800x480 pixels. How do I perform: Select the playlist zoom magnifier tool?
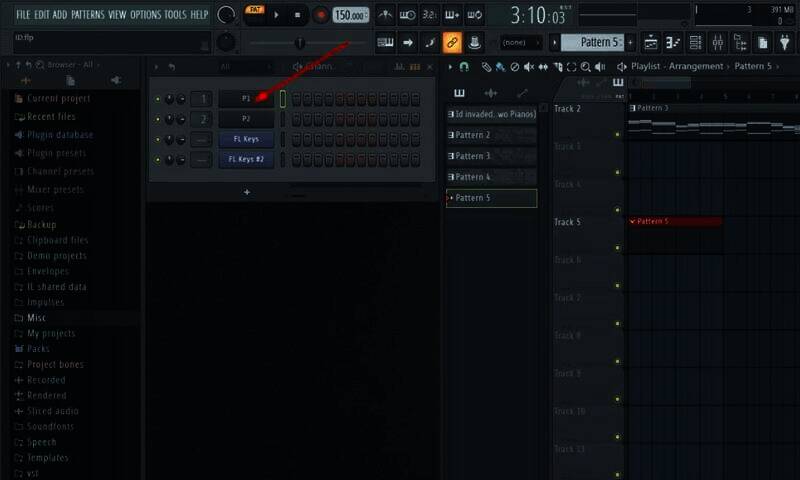point(586,67)
